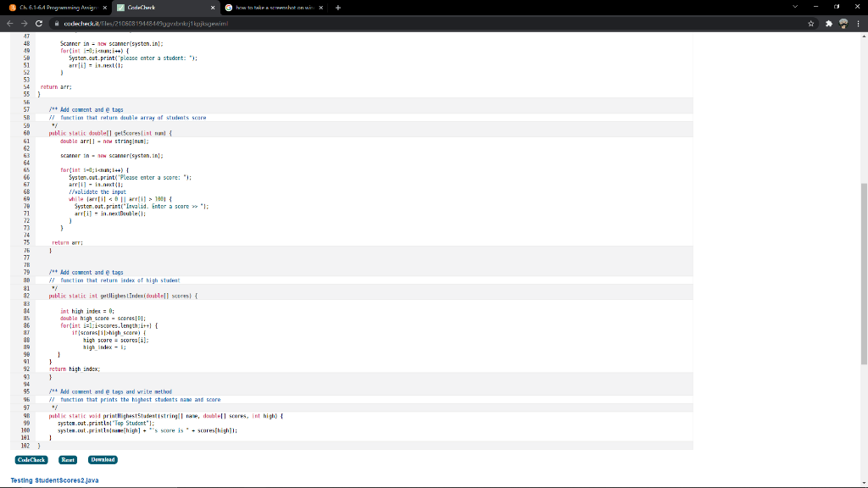
Task: Open site information via the padlock icon
Action: click(x=57, y=24)
